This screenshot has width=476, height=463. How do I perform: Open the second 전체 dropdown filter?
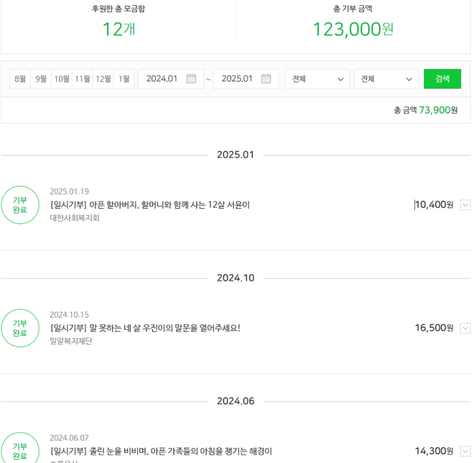click(386, 79)
